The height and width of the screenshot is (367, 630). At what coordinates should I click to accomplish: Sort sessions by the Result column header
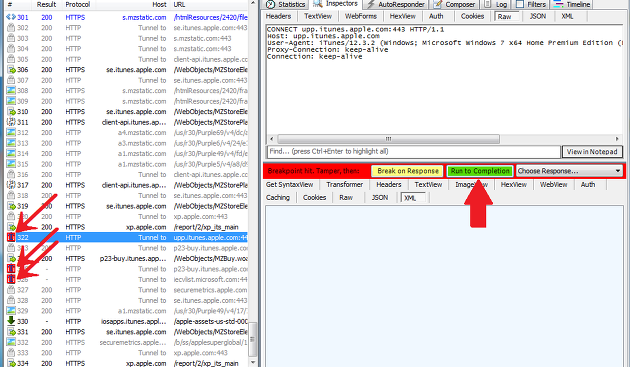(x=46, y=4)
